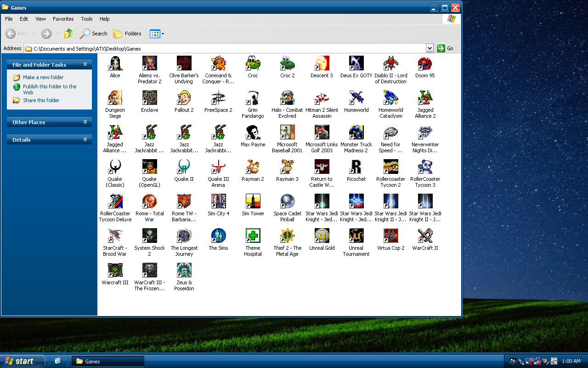The image size is (588, 368).
Task: Click Make a new folder link
Action: pyautogui.click(x=43, y=77)
